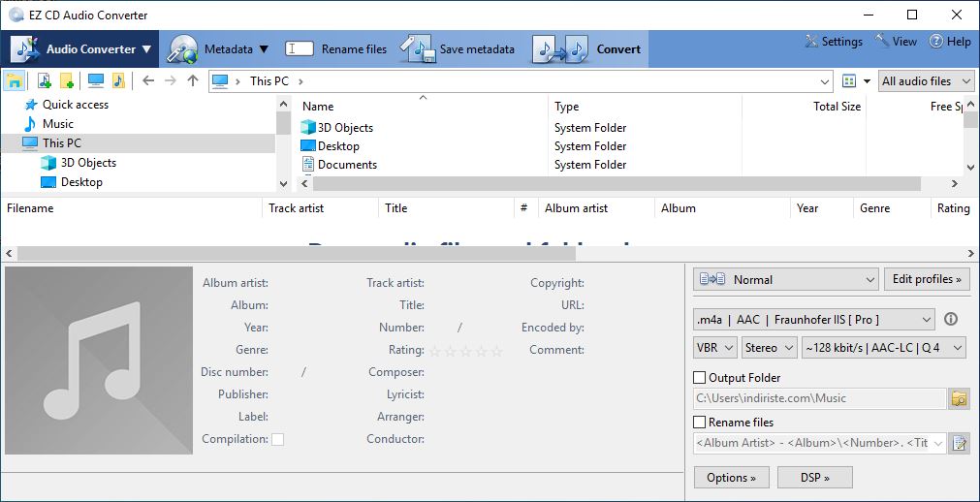
Task: Click the folder tree scroll-down arrow
Action: coord(283,184)
